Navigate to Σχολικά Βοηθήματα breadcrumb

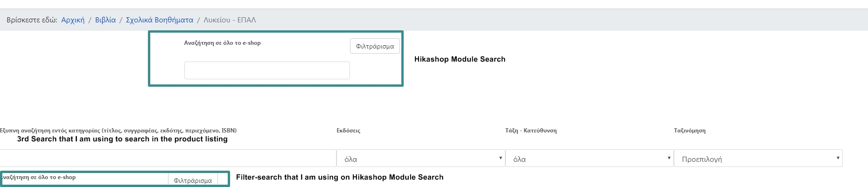point(160,20)
